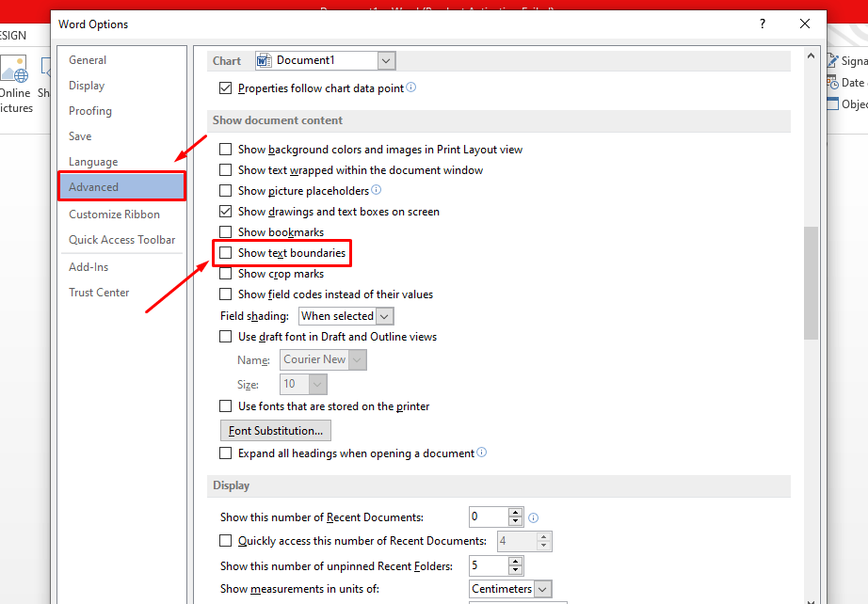Switch to the Proofing options category
868x604 pixels.
tap(90, 111)
